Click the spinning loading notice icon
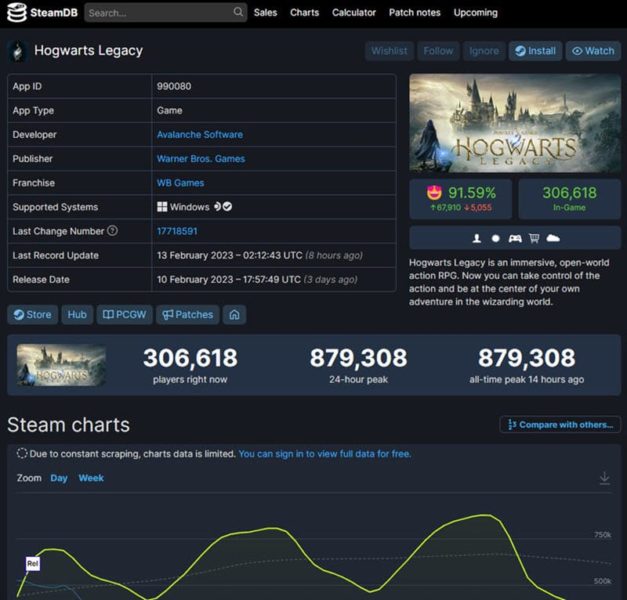 coord(22,453)
